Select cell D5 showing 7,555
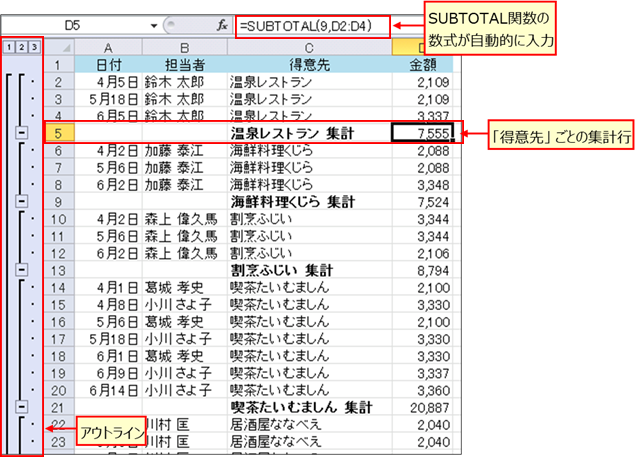The height and width of the screenshot is (457, 644). (x=422, y=133)
